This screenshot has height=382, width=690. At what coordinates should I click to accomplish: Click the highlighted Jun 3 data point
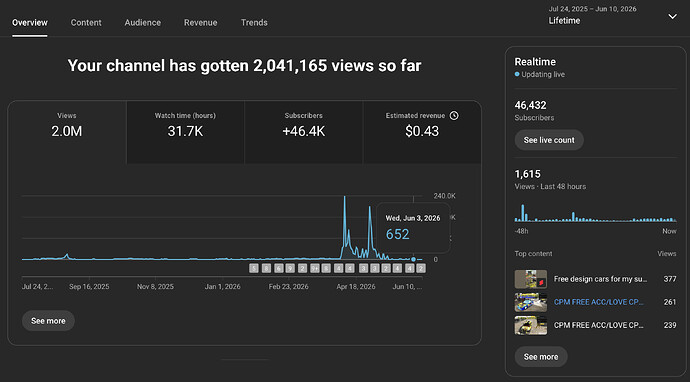click(x=413, y=259)
